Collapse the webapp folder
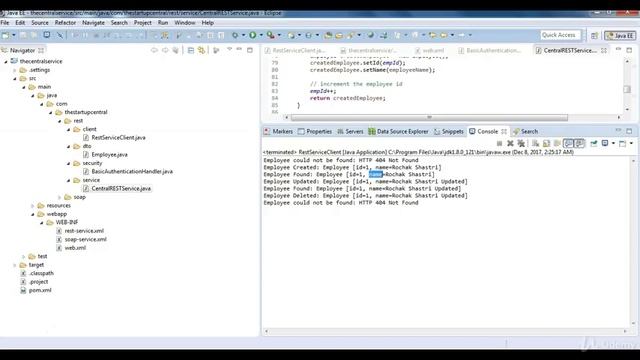This screenshot has height=360, width=640. click(x=33, y=214)
